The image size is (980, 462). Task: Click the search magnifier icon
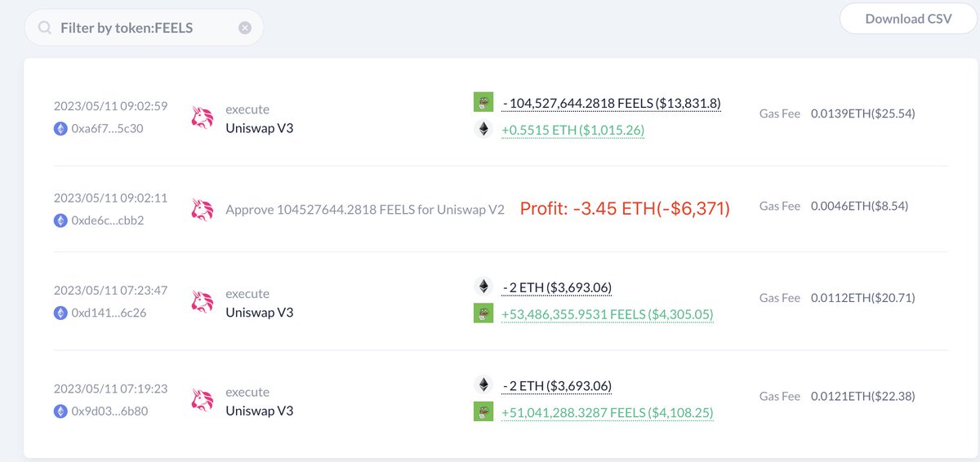point(45,28)
